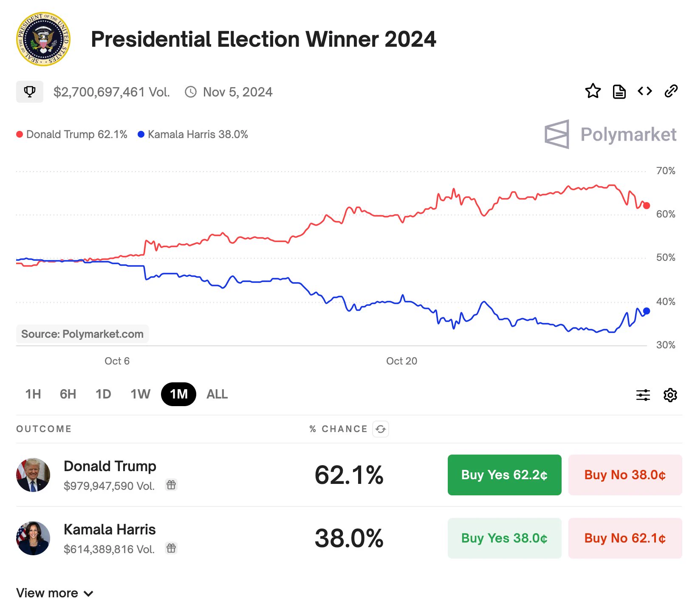This screenshot has width=695, height=616.
Task: Click Kamala Harris profile photo
Action: pos(33,538)
